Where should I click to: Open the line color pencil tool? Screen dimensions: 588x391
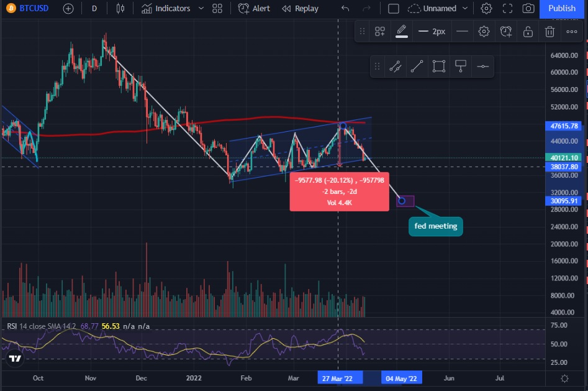click(402, 32)
